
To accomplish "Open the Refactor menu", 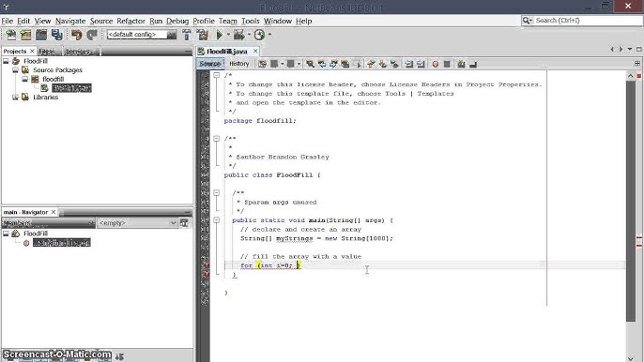I will pyautogui.click(x=130, y=21).
